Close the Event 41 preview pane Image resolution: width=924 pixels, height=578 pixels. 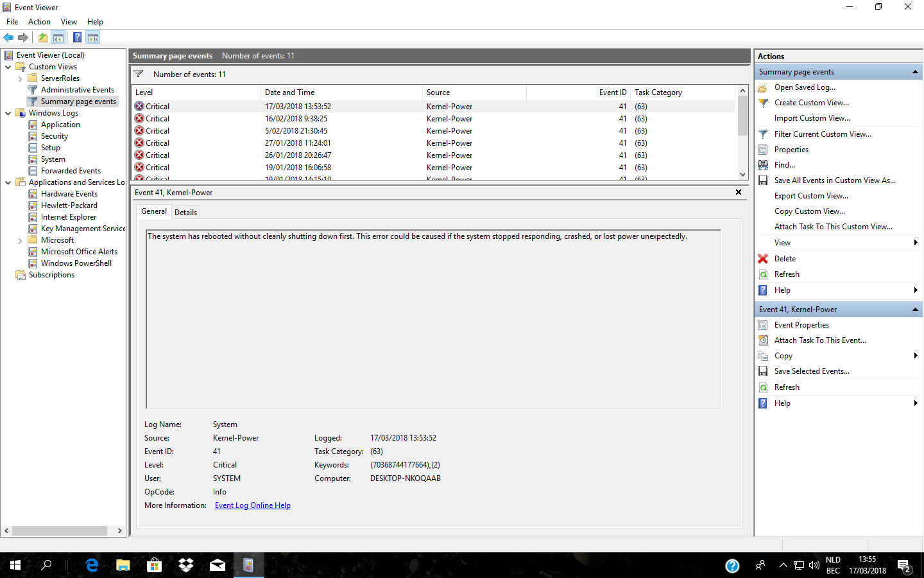[x=739, y=192]
